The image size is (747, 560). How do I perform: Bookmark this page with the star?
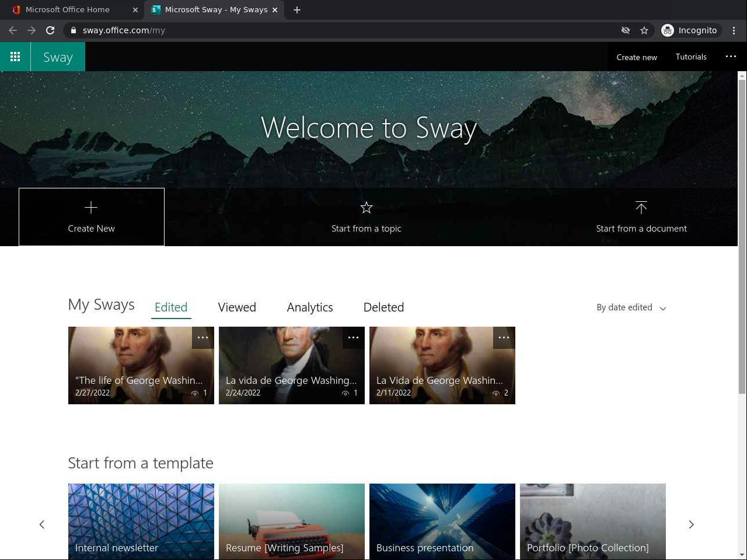point(644,30)
